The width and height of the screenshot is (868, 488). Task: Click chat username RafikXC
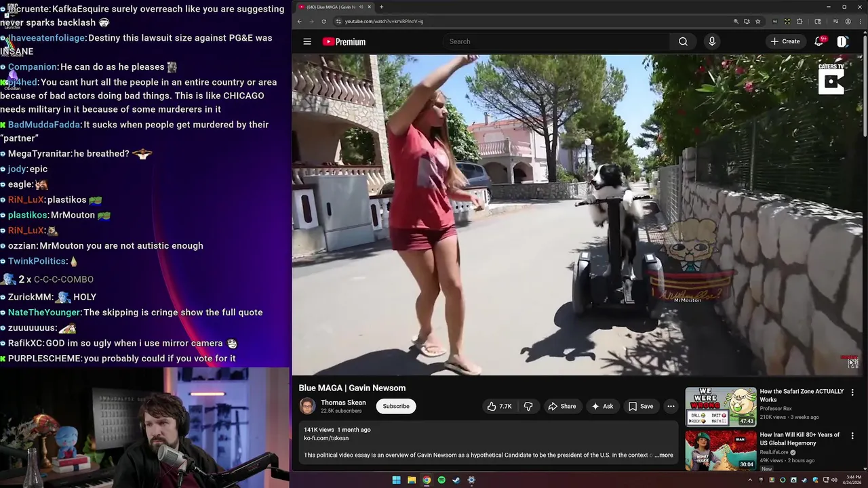25,344
